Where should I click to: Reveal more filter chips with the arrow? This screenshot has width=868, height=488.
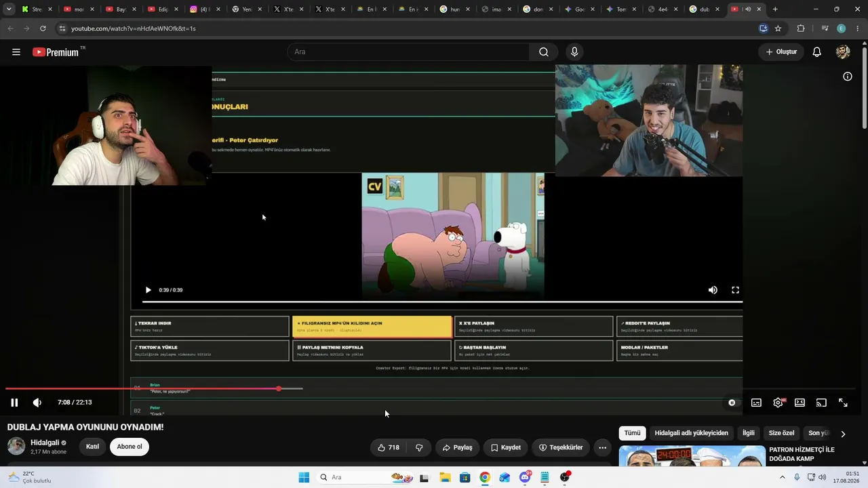(x=843, y=434)
